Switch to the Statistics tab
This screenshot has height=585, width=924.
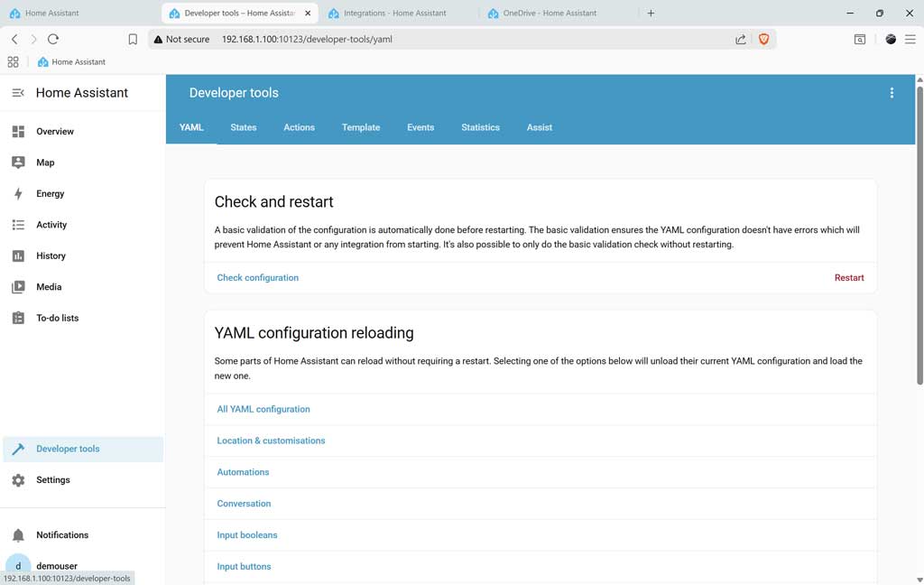(x=480, y=127)
